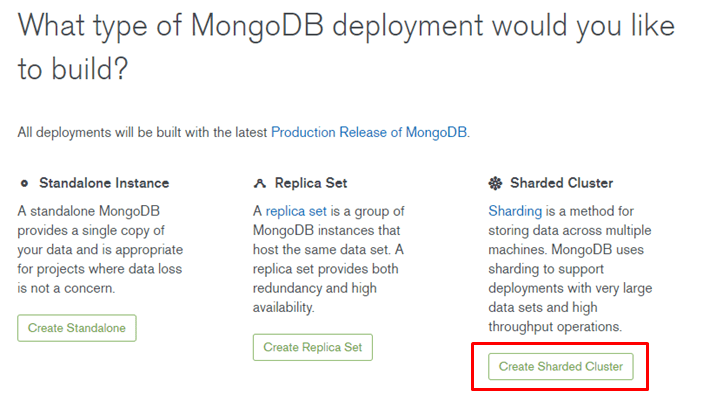Select the Create Sharded Cluster button
Screen dimensions: 706x398
coord(561,366)
